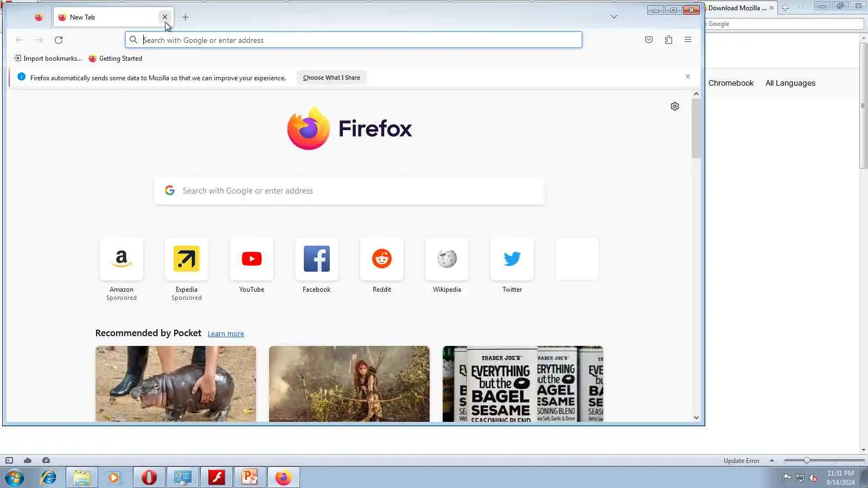868x488 pixels.
Task: Click the Google search field in the Opera window
Action: point(784,24)
